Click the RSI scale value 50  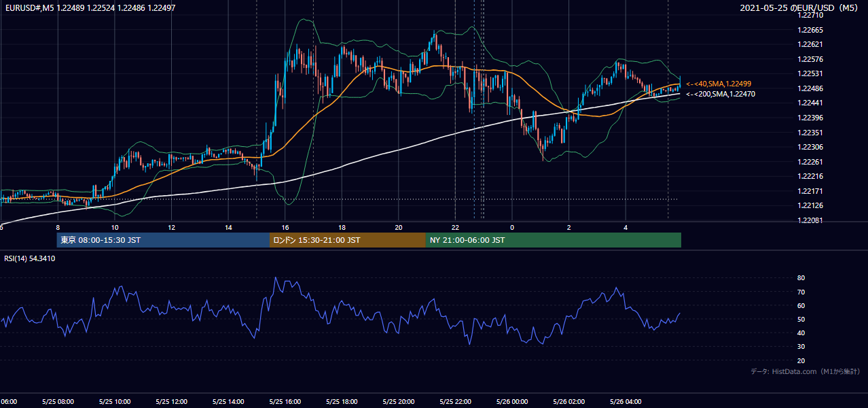pos(801,319)
